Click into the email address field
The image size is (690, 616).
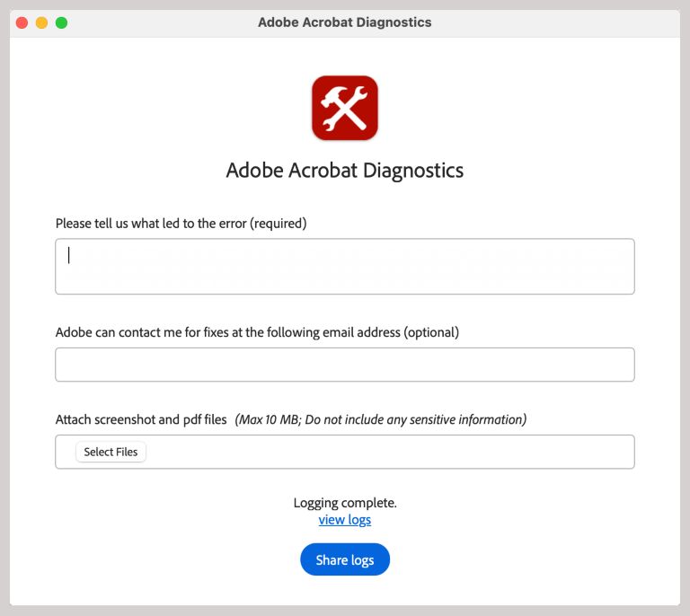pos(345,365)
